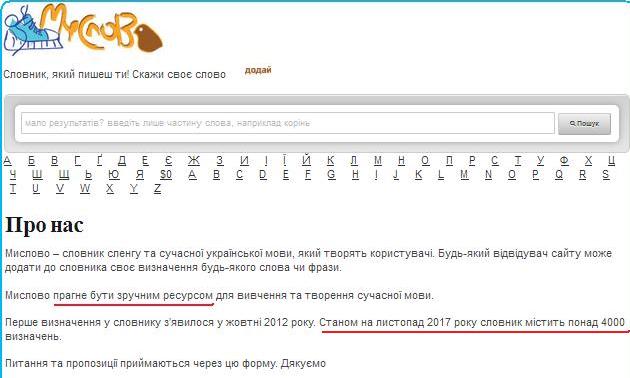Open letter Ц word list
630x378 pixels.
coord(611,161)
